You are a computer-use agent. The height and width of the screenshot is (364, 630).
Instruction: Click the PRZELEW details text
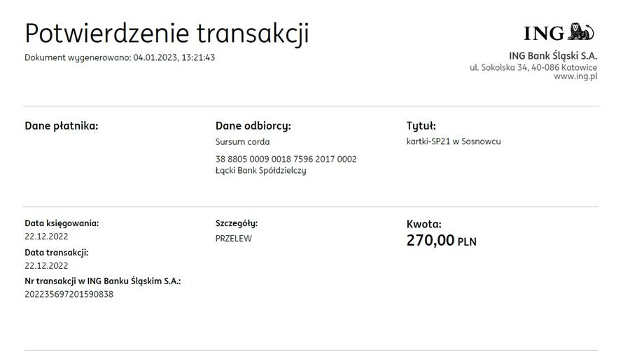tap(233, 239)
